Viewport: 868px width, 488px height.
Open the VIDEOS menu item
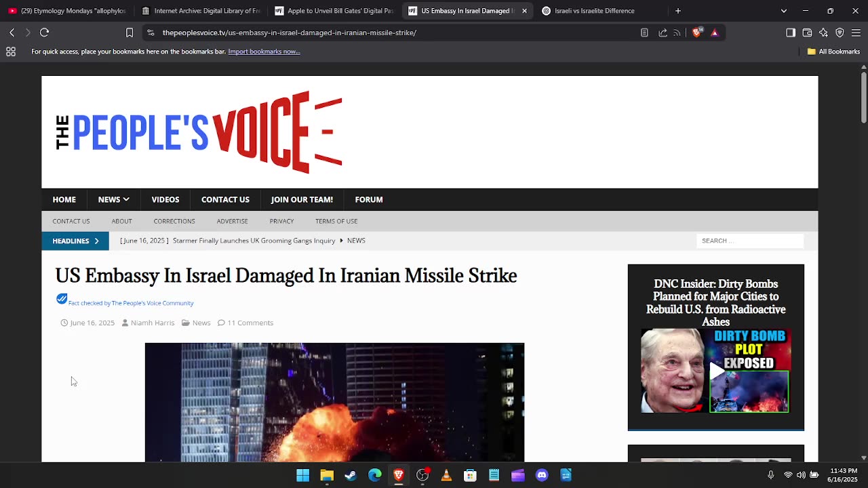(165, 199)
